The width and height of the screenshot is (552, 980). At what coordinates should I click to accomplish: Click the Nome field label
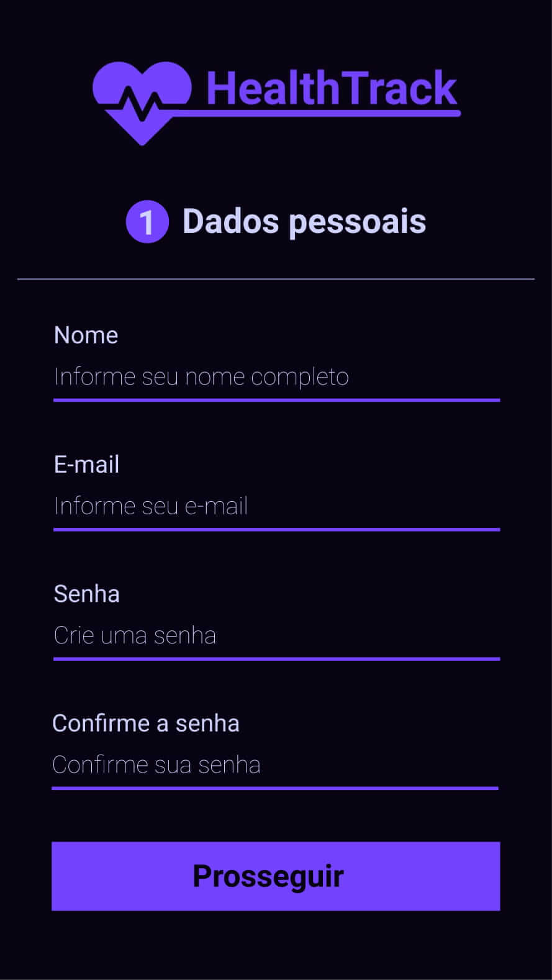tap(86, 335)
